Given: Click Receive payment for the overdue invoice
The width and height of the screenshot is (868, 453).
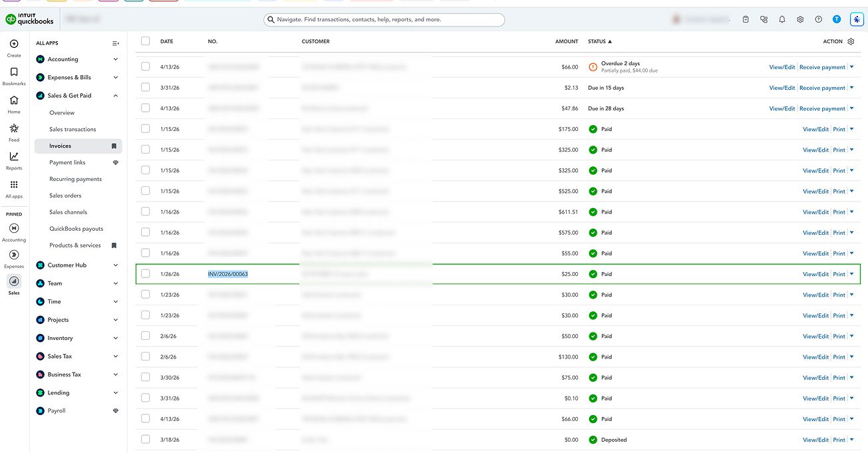Looking at the screenshot, I should coord(822,67).
